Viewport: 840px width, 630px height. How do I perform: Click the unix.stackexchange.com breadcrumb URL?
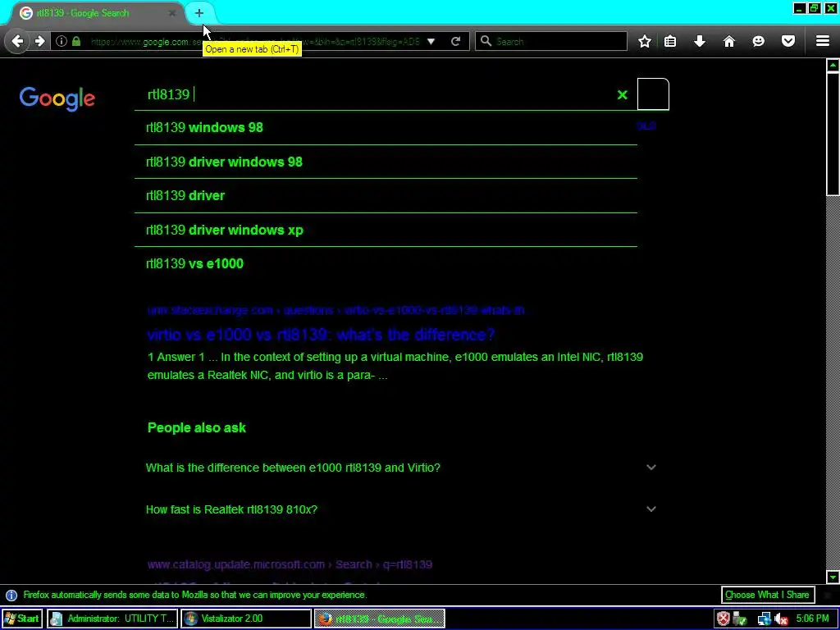pos(340,310)
